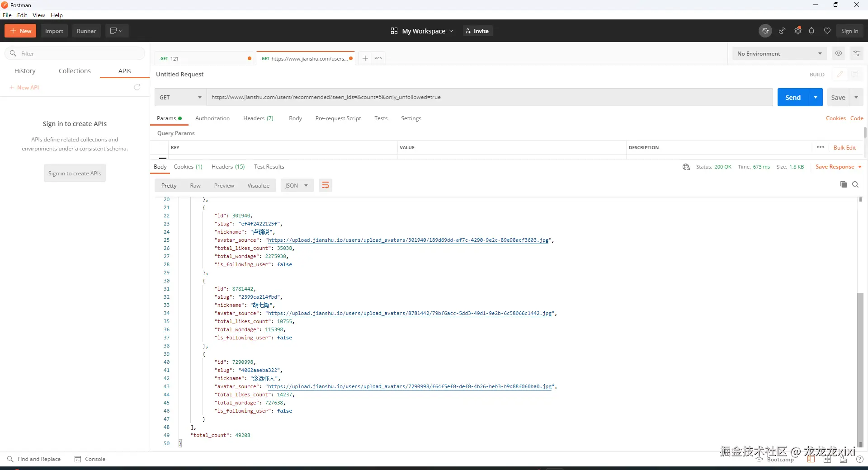Switch to Collections sidebar tab
This screenshot has width=868, height=470.
[75, 71]
